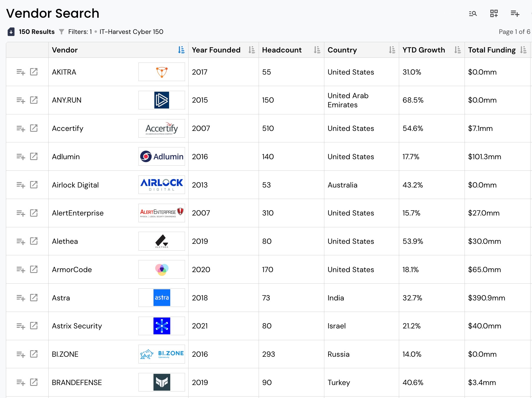
Task: Sort by Country column
Action: tap(392, 50)
